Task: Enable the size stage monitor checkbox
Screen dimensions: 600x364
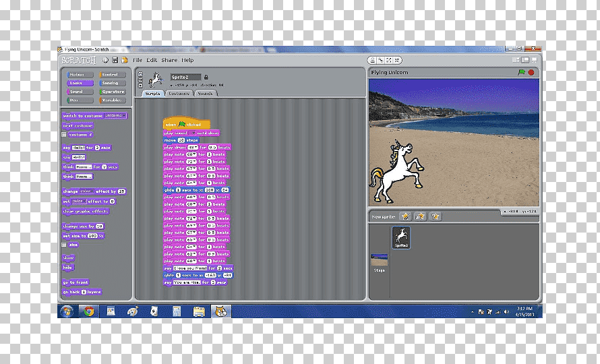Action: pyautogui.click(x=64, y=245)
